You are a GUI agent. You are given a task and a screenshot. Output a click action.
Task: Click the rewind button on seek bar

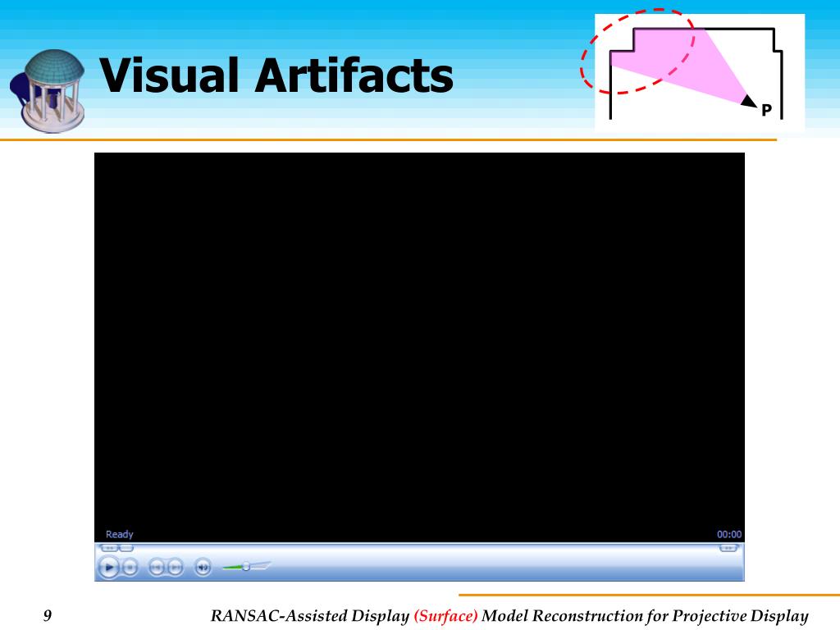(109, 548)
